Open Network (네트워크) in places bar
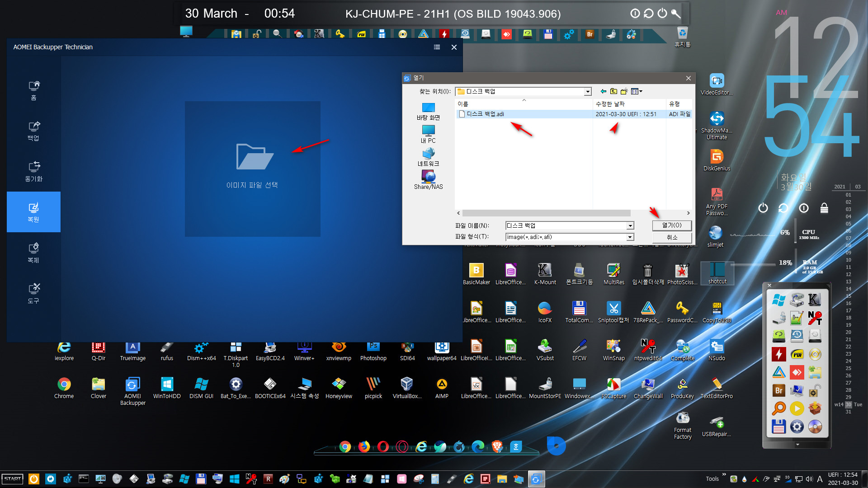The height and width of the screenshot is (488, 868). (428, 157)
